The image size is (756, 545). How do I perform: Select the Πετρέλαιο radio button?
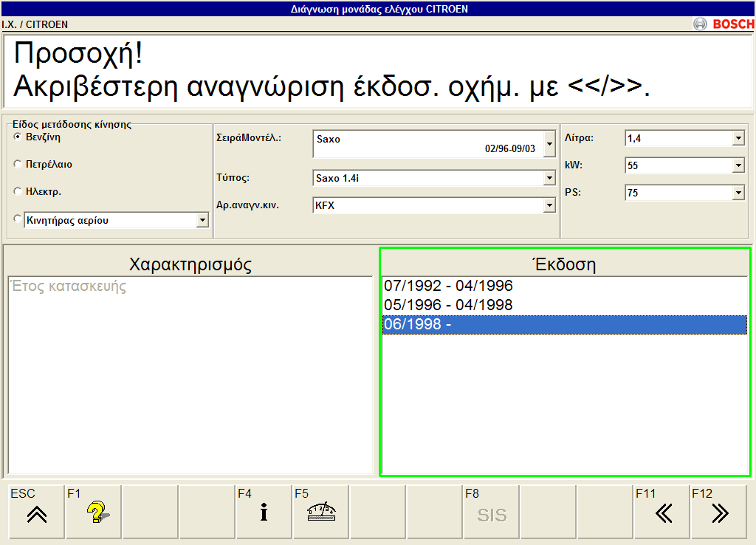[x=18, y=164]
